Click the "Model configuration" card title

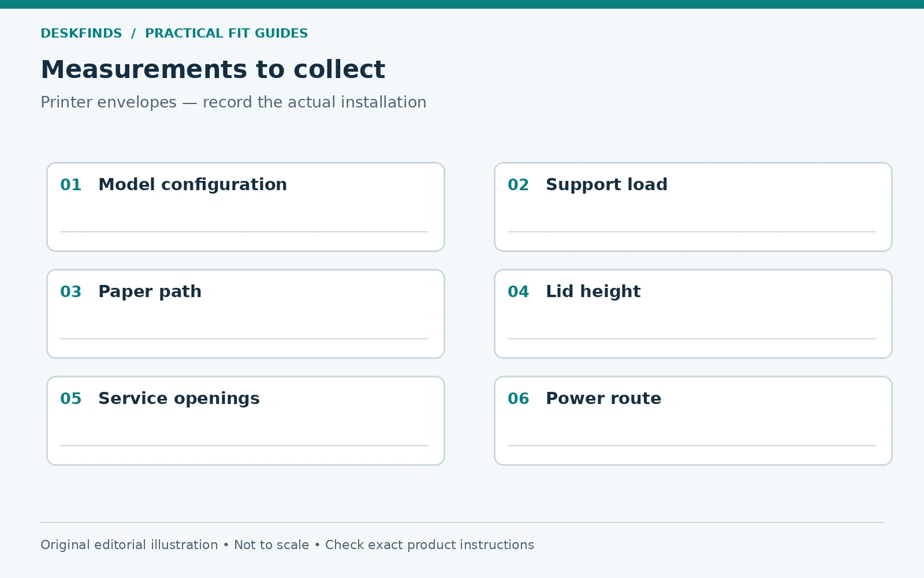[192, 184]
